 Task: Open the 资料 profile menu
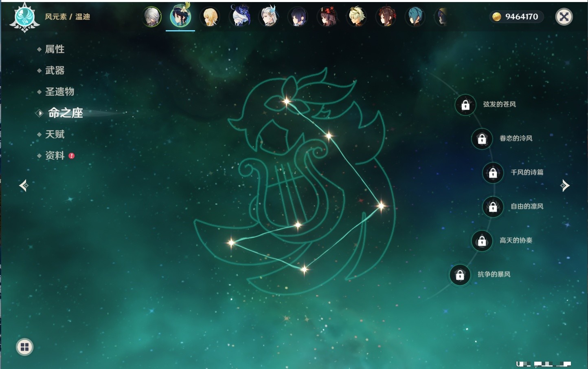click(x=55, y=155)
